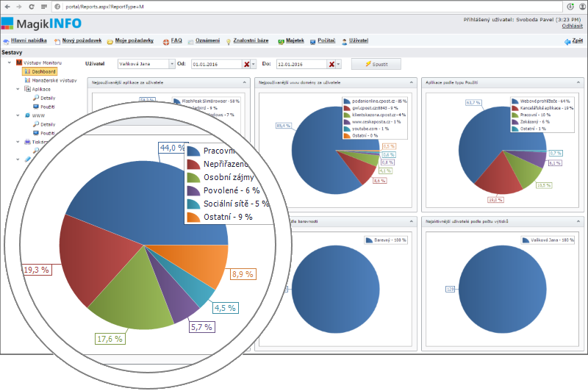
Task: Clear the Od date with red X
Action: pos(246,65)
